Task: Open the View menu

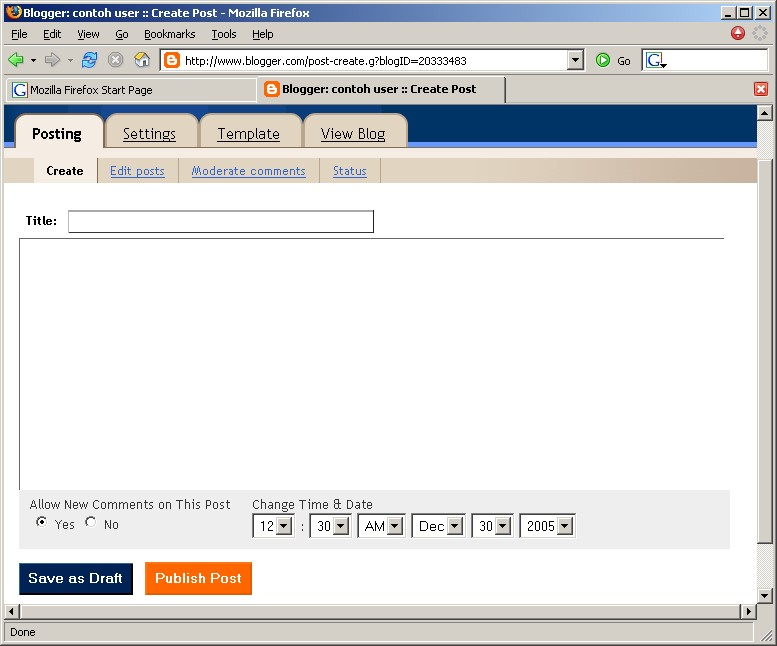Action: point(88,34)
